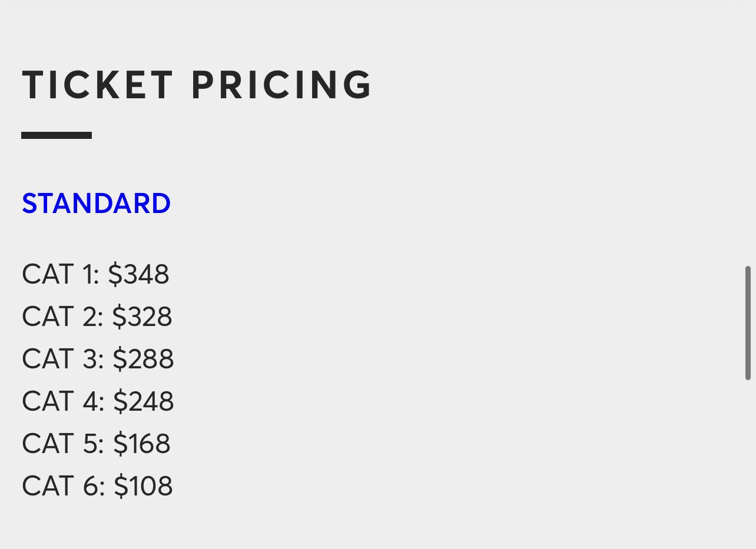Click the colon after CAT 1
The height and width of the screenshot is (549, 756).
coord(97,277)
